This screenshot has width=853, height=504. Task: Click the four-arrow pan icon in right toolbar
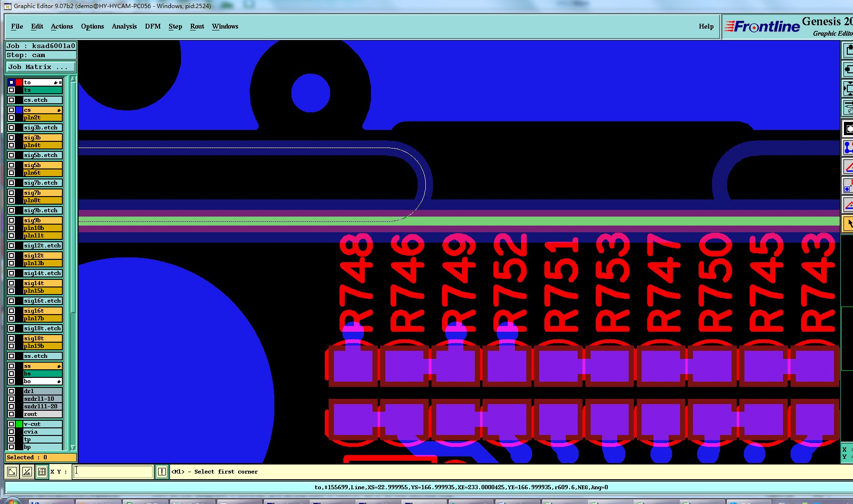tap(848, 89)
